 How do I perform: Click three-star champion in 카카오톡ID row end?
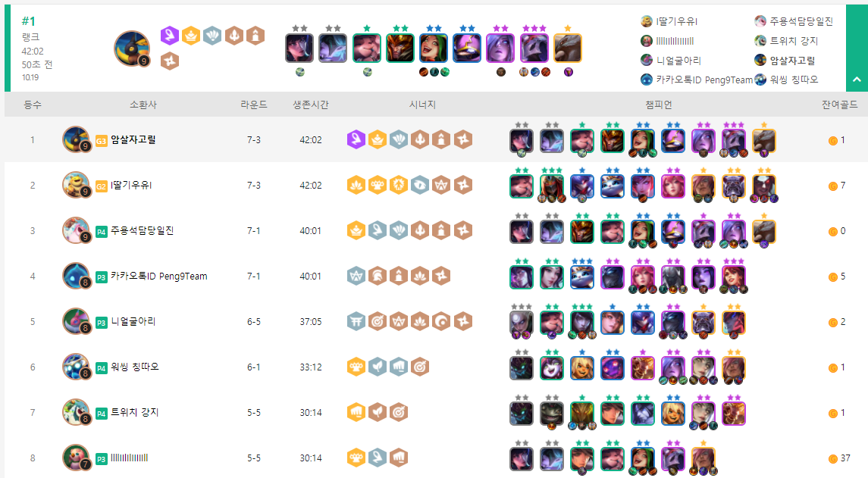[x=734, y=277]
